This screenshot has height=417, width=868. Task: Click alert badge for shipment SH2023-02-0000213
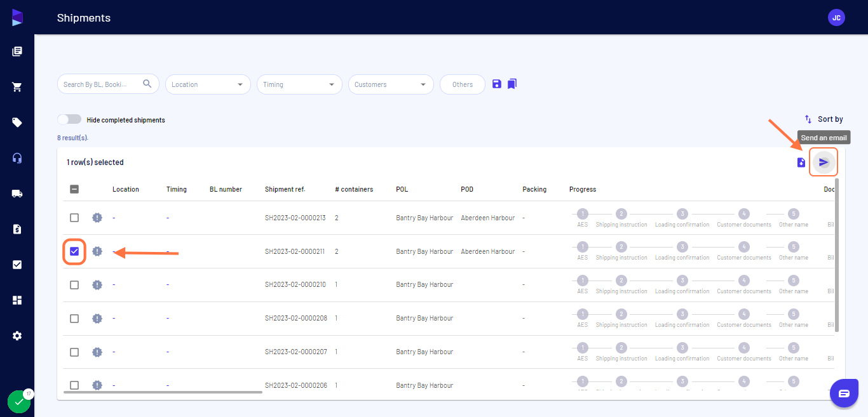click(97, 218)
